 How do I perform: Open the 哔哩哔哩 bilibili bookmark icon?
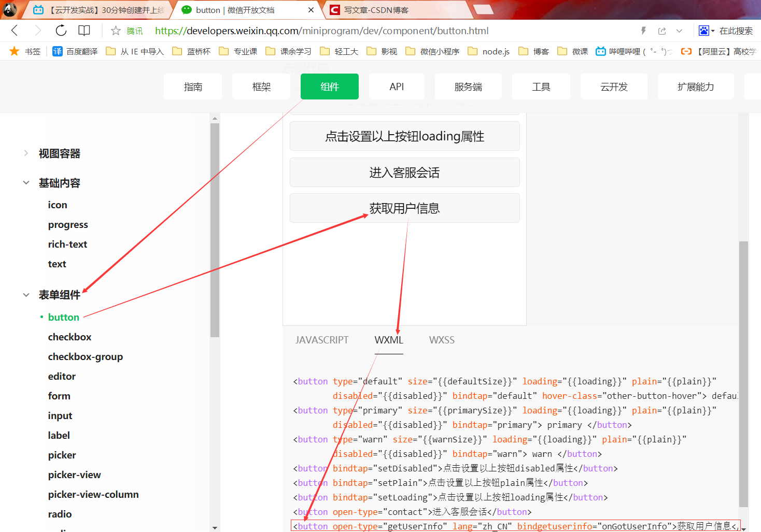click(600, 51)
